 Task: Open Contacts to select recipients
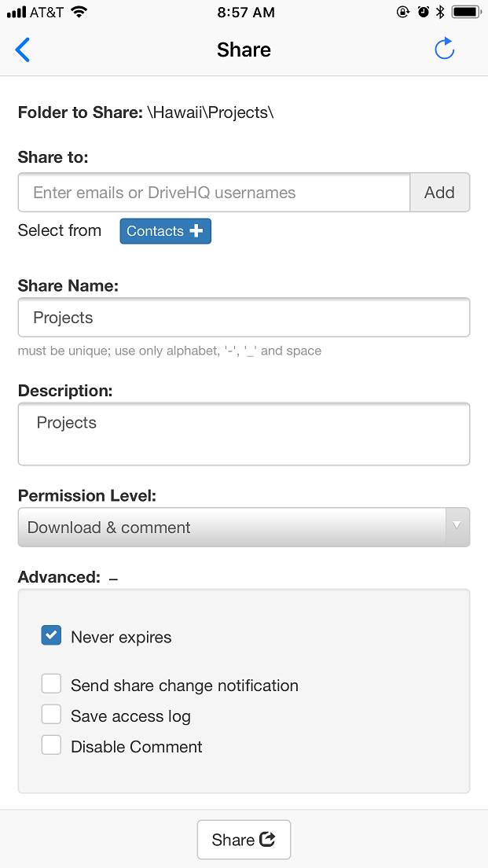[x=165, y=231]
